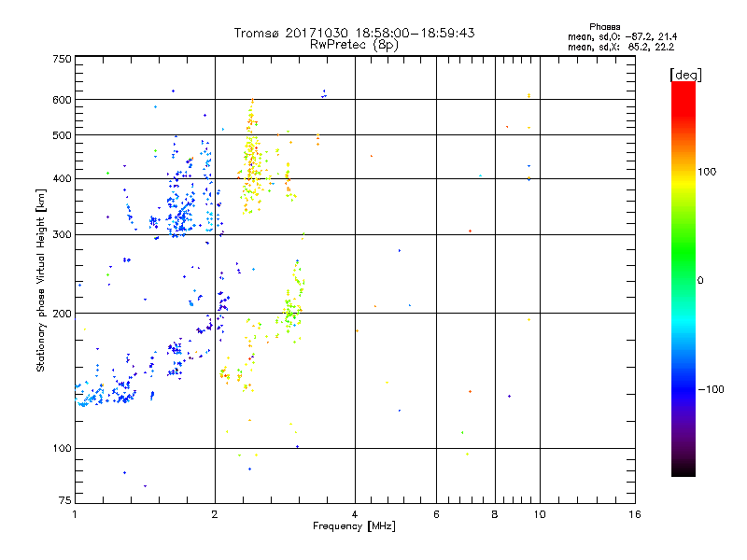Click the black bottom of the colorbar
Image resolution: width=747 pixels, height=560 pixels.
pos(684,469)
